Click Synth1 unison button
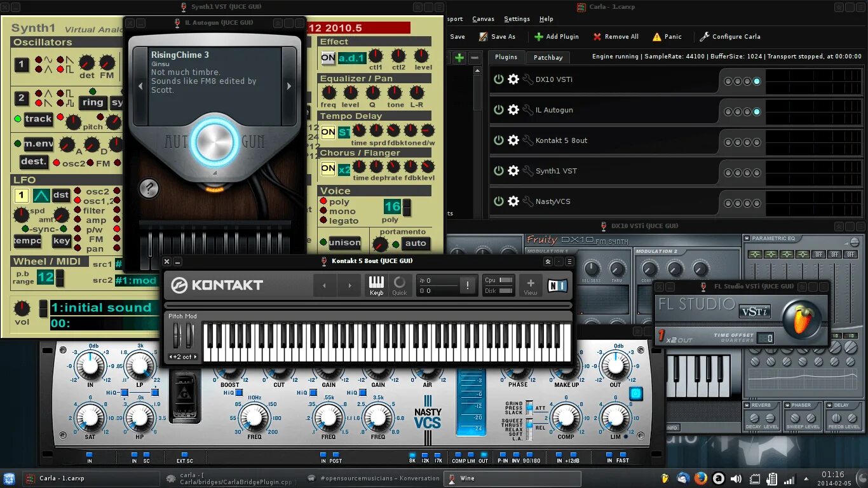The width and height of the screenshot is (868, 488). coord(344,242)
